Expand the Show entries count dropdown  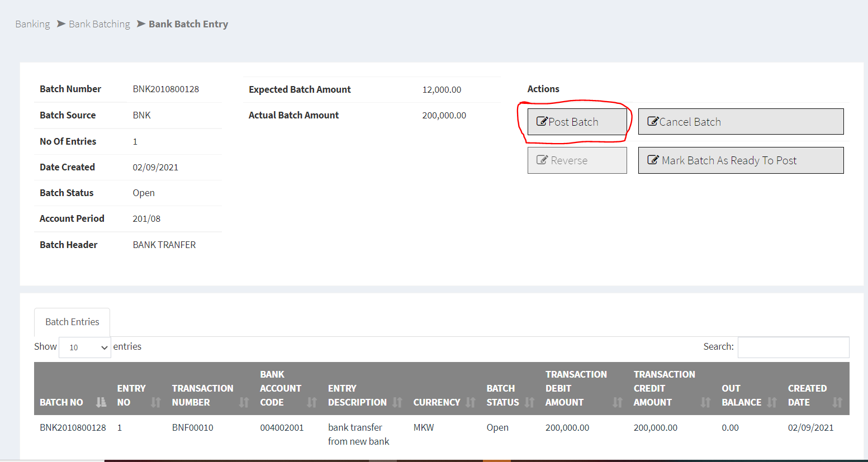(85, 347)
